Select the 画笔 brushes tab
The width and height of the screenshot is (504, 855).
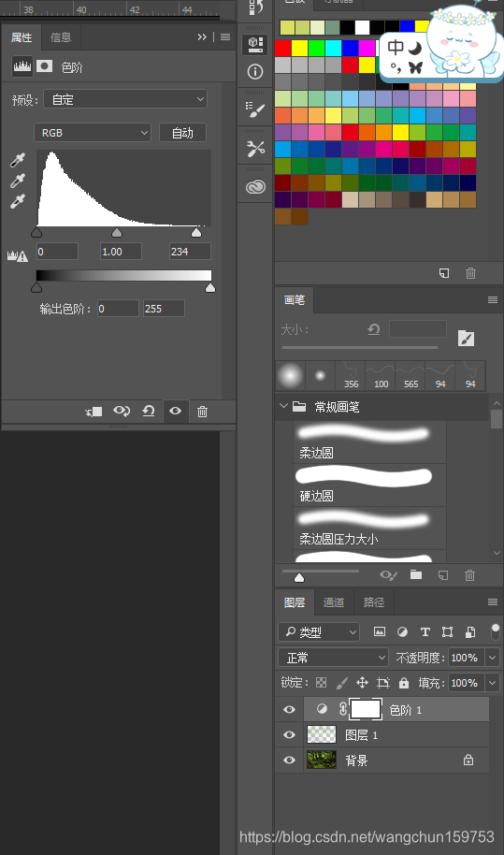point(295,300)
